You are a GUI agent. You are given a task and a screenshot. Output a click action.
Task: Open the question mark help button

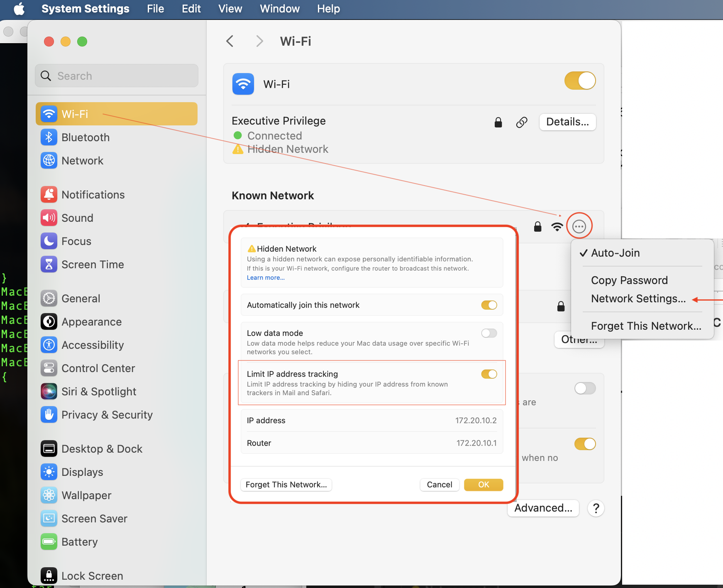coord(596,508)
